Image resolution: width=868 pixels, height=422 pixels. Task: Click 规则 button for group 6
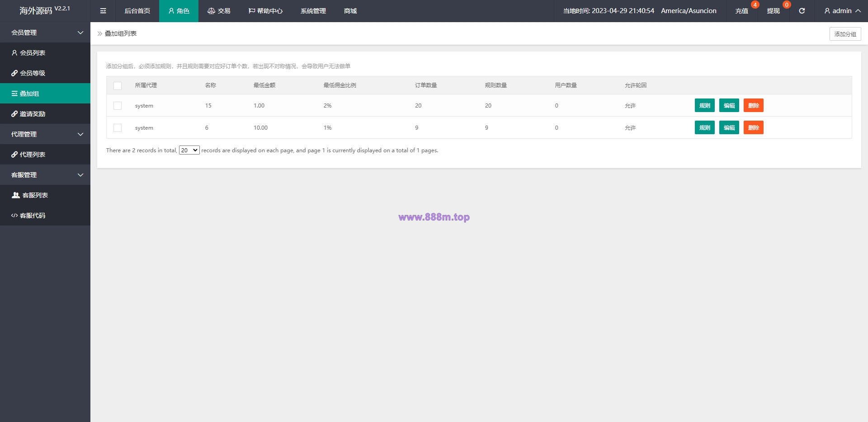coord(704,128)
